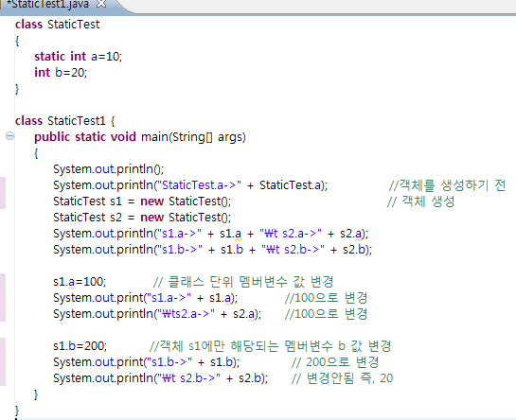Click the 's1.a=100;' assignment

pos(80,282)
